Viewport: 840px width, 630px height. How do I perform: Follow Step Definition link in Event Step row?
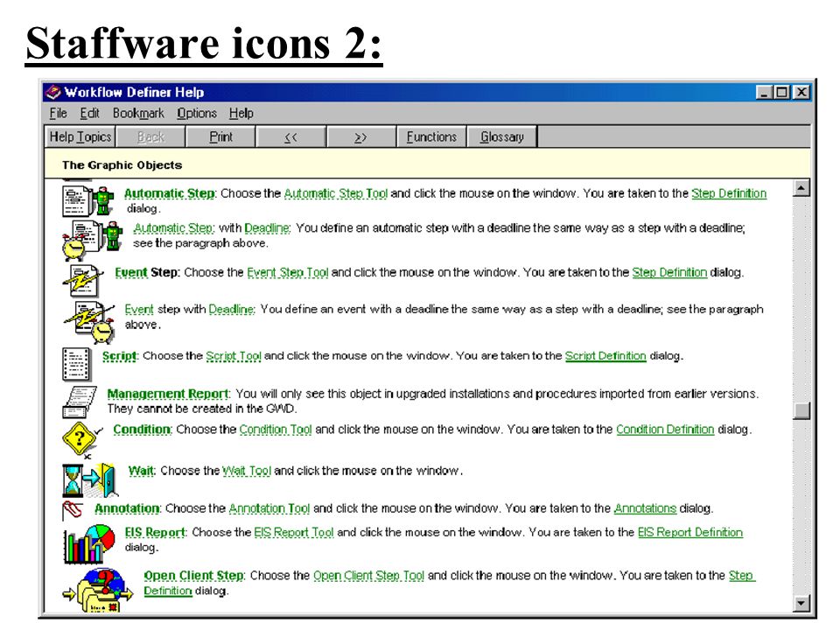tap(669, 273)
